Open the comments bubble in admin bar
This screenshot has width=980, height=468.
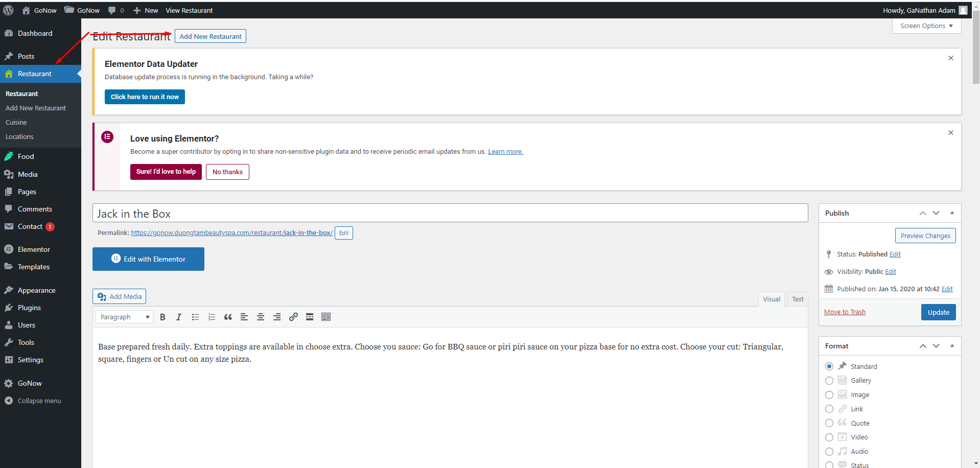(x=116, y=10)
